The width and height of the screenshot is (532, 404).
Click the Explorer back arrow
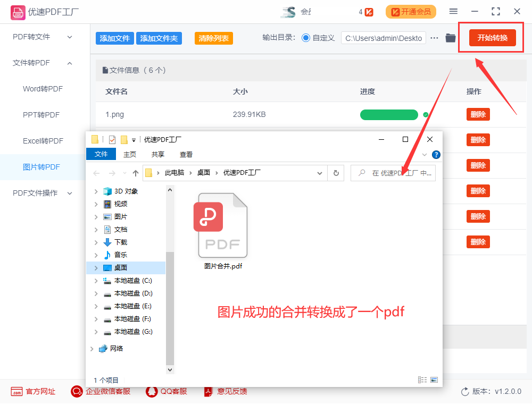pyautogui.click(x=96, y=173)
